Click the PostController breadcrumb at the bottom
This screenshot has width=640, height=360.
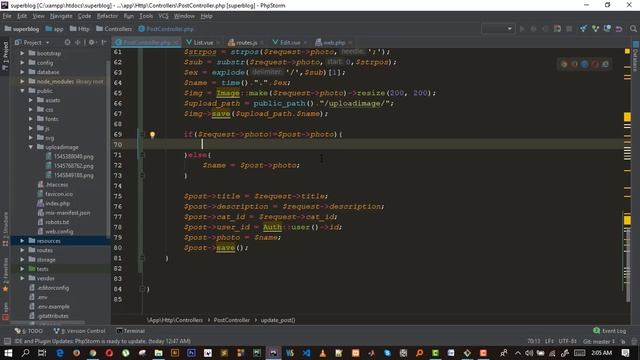(231, 320)
